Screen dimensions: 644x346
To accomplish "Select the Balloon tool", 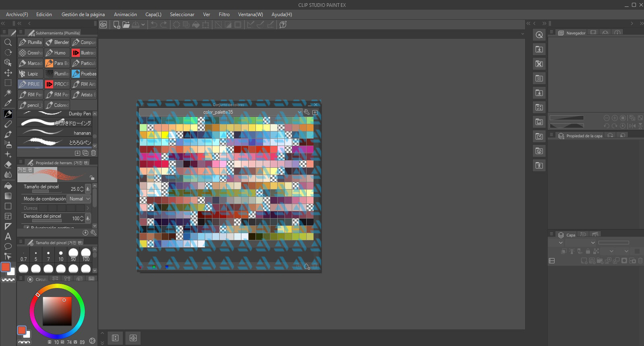I will (8, 246).
